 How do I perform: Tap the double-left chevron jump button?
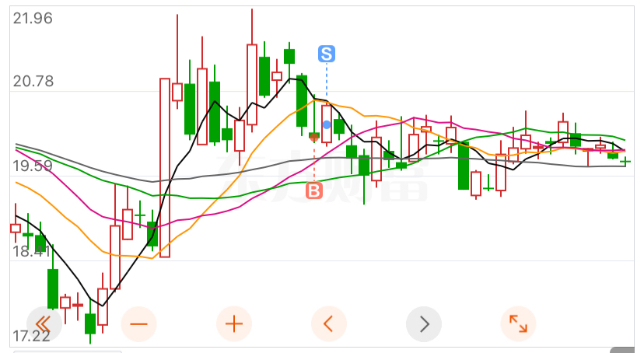[44, 324]
